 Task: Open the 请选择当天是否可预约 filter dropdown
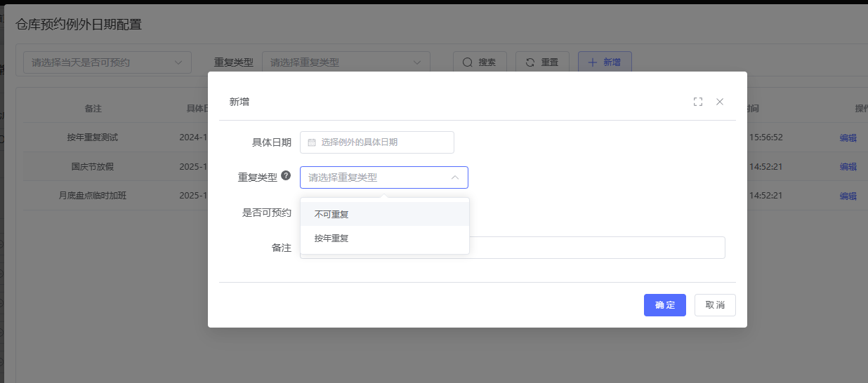[107, 62]
